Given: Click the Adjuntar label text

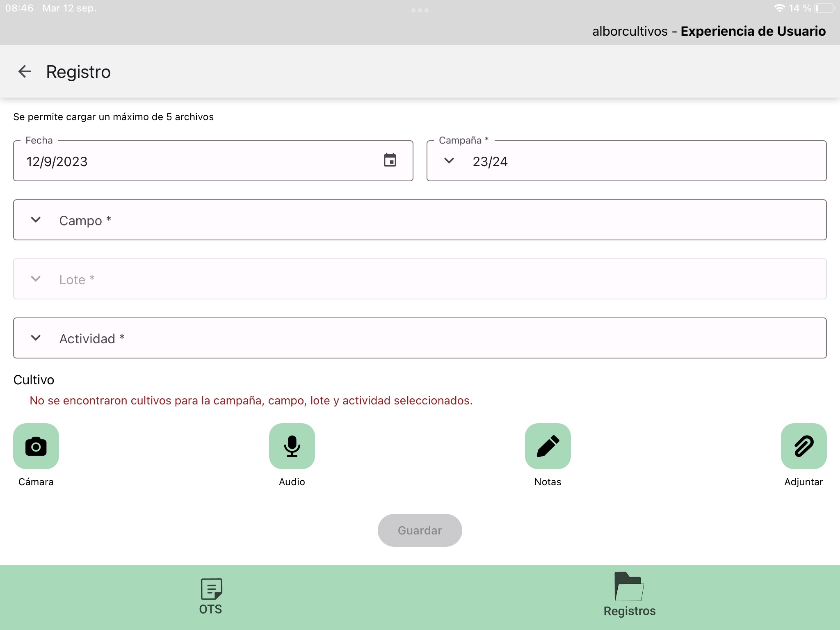Looking at the screenshot, I should click(x=804, y=482).
